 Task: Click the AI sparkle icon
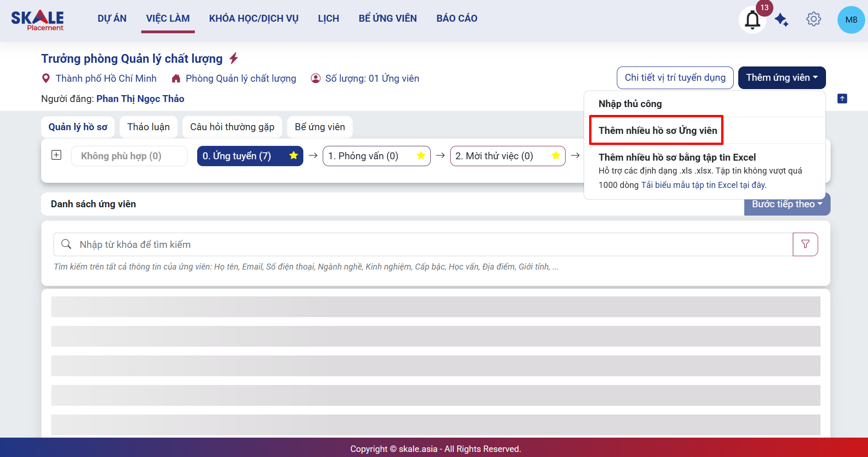(781, 20)
